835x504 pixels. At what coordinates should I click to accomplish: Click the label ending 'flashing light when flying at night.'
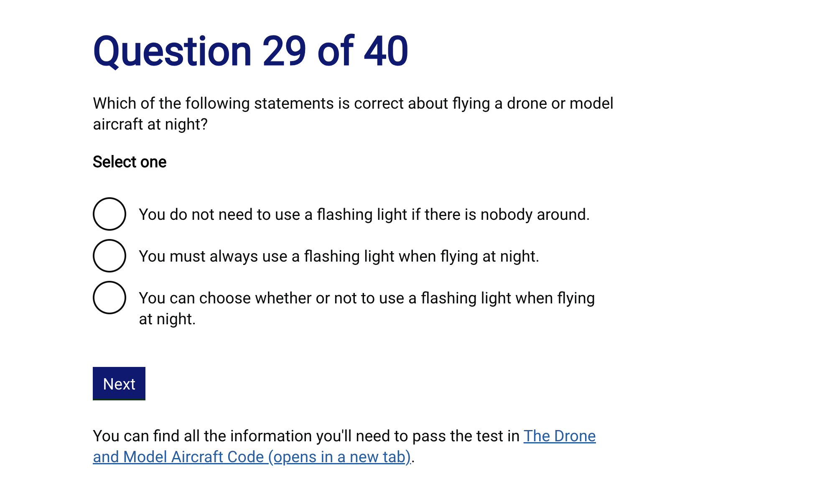366,298
